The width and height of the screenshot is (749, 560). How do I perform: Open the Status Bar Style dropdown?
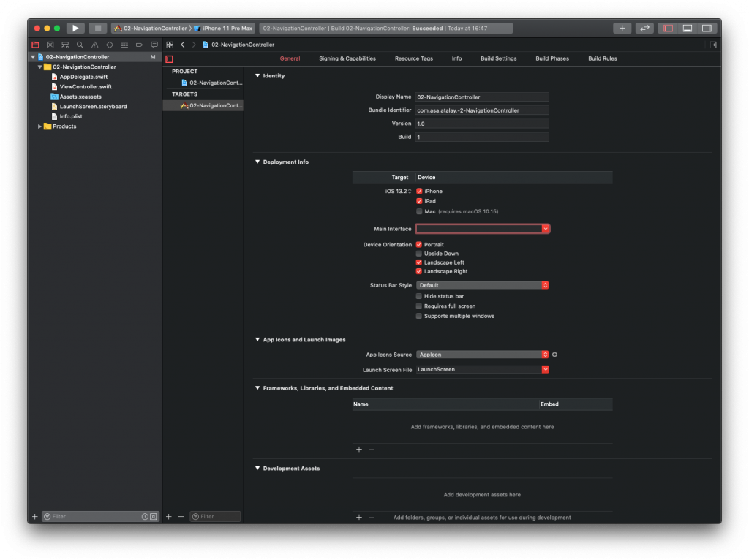point(483,286)
